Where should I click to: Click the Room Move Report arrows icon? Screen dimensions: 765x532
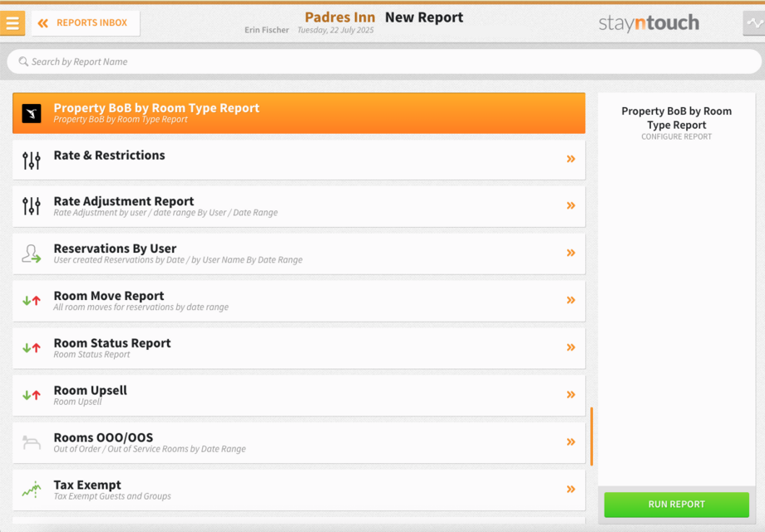pyautogui.click(x=32, y=301)
